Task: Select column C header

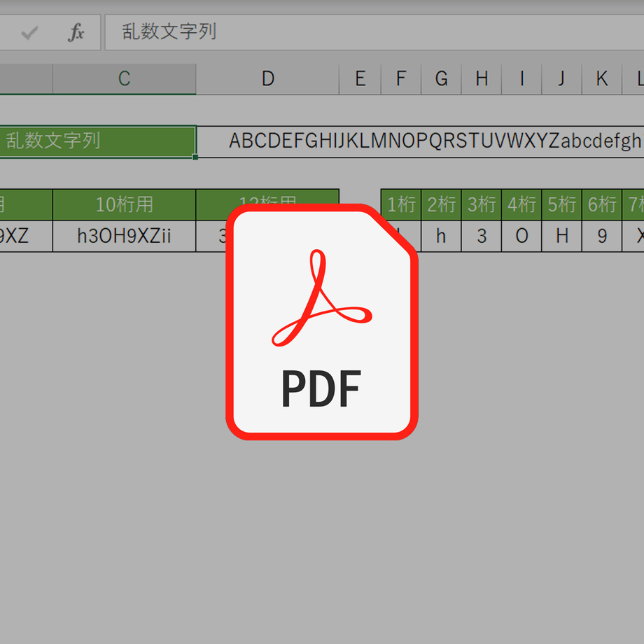Action: pos(124,79)
